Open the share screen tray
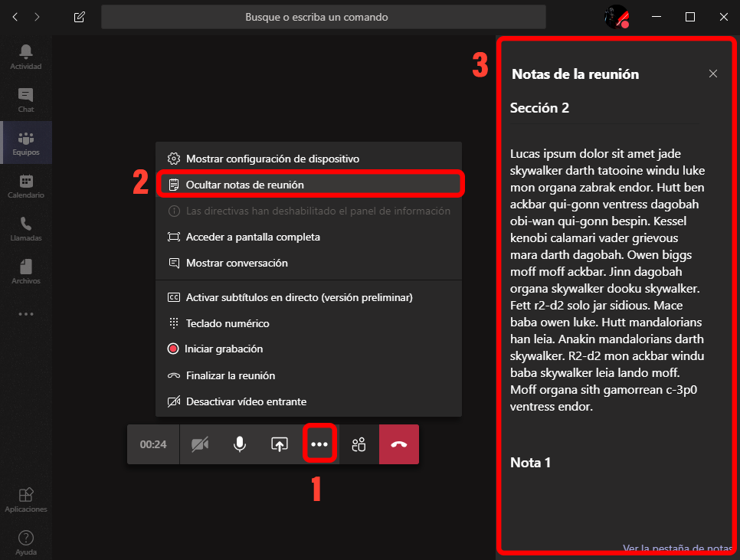The height and width of the screenshot is (560, 740). point(280,443)
